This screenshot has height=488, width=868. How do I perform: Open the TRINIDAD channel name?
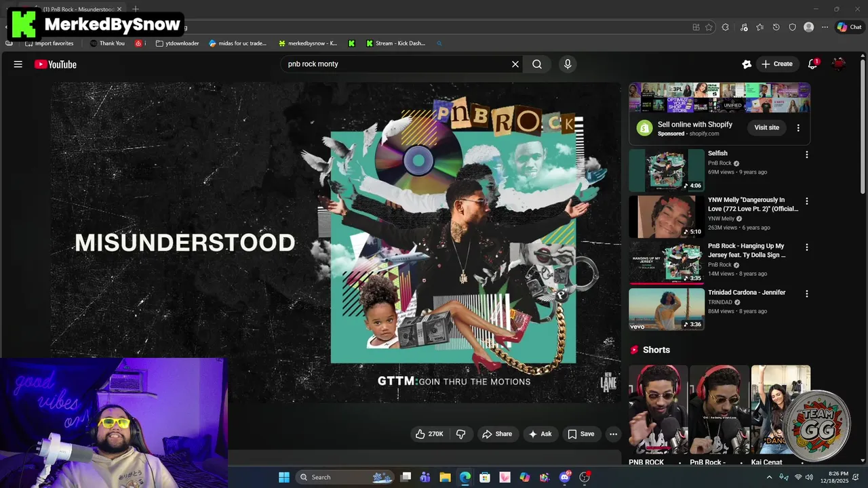click(720, 302)
